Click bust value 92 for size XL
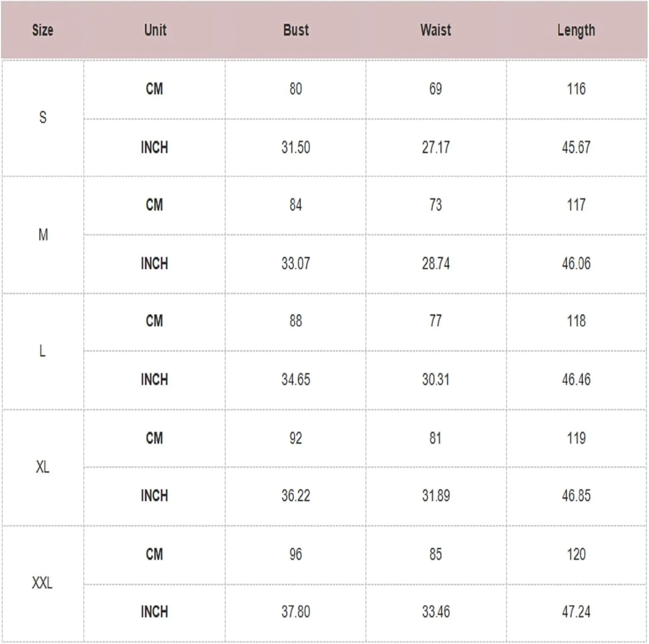649x644 pixels. (x=296, y=438)
